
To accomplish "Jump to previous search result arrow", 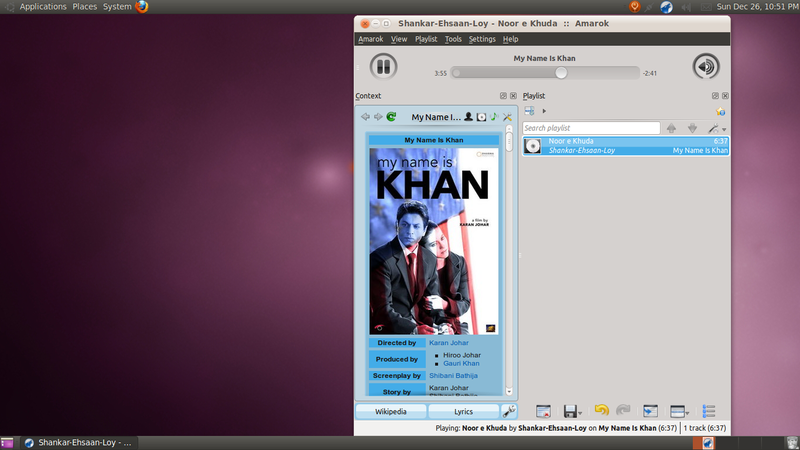I will (671, 128).
